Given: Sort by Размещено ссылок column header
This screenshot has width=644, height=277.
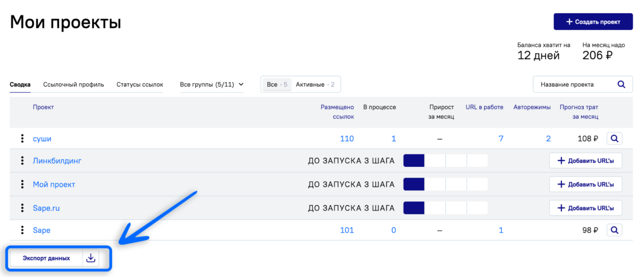Looking at the screenshot, I should pos(337,112).
